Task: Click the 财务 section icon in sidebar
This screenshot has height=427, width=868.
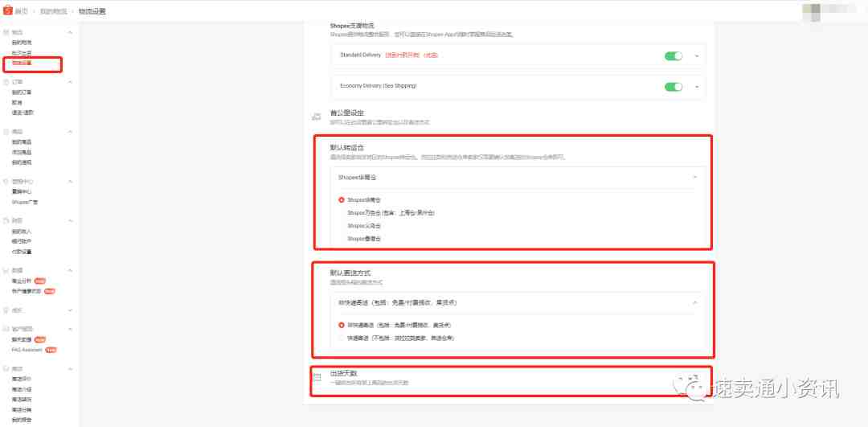Action: point(6,220)
